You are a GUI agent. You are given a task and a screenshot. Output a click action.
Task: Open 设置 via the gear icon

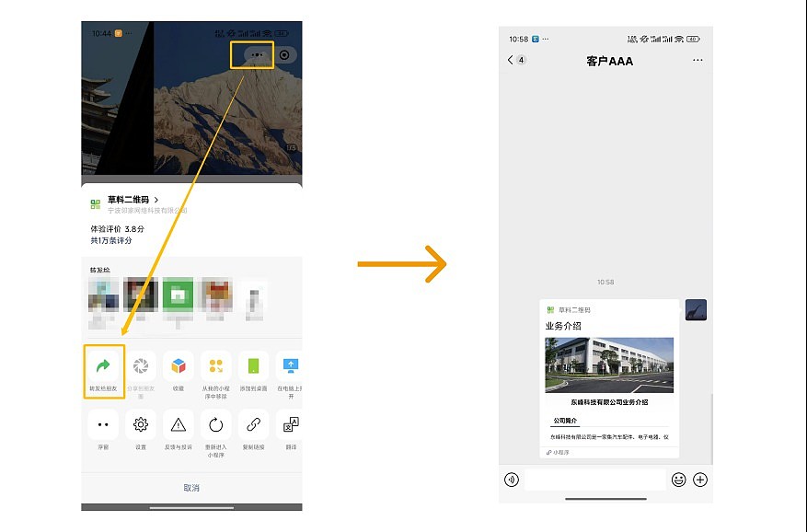[141, 425]
